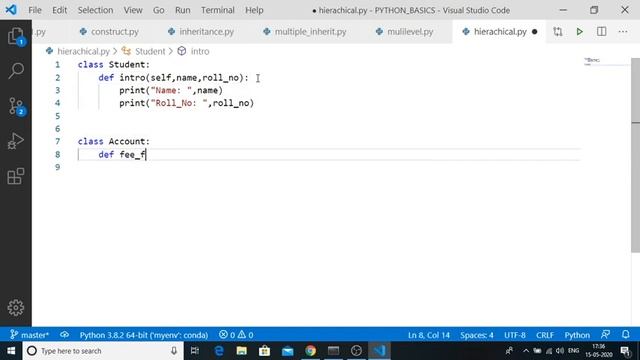The image size is (640, 360).
Task: Click the Type here to search box
Action: (x=102, y=351)
